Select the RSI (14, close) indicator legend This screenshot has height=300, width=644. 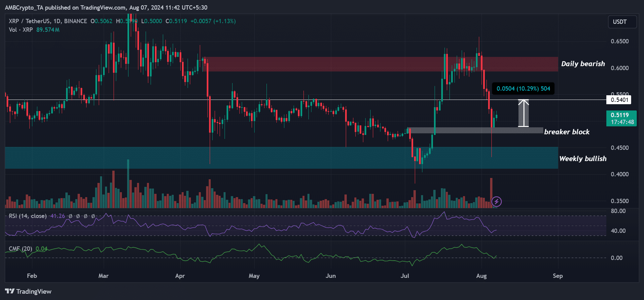28,216
